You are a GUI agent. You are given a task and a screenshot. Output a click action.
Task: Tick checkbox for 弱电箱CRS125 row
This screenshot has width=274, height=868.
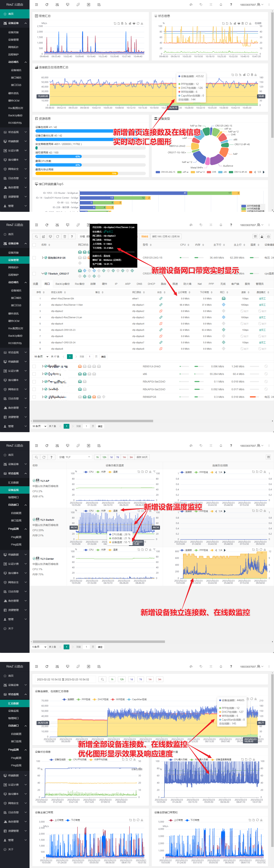[34, 258]
